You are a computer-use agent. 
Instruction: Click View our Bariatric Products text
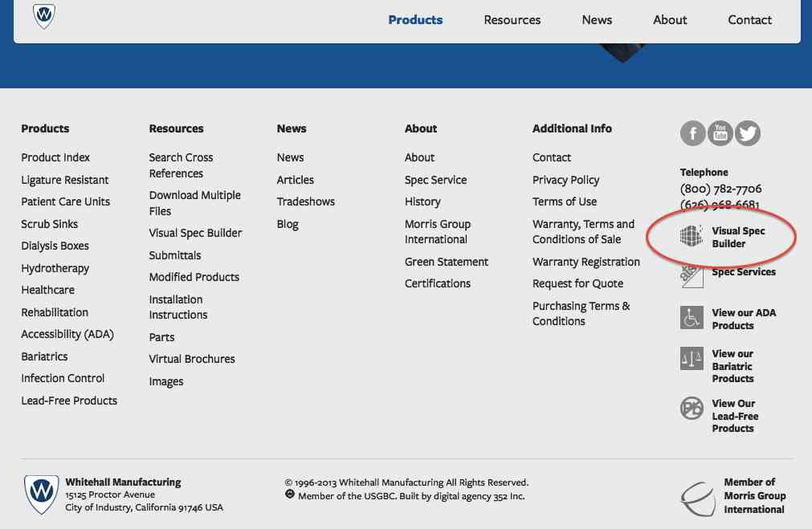pos(732,366)
